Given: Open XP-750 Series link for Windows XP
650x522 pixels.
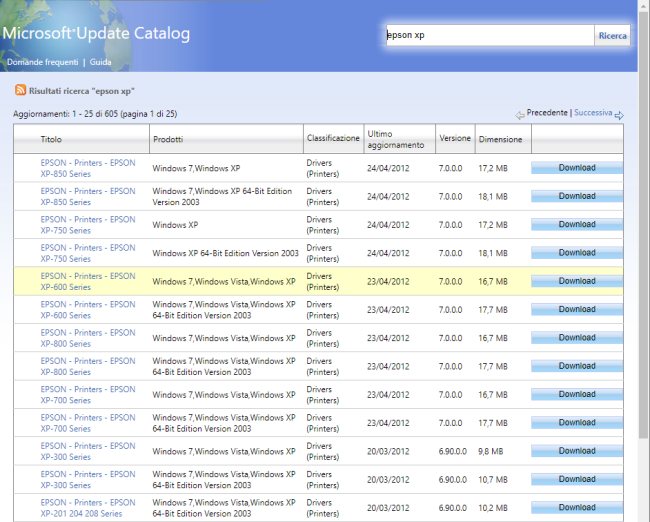Looking at the screenshot, I should click(x=88, y=225).
